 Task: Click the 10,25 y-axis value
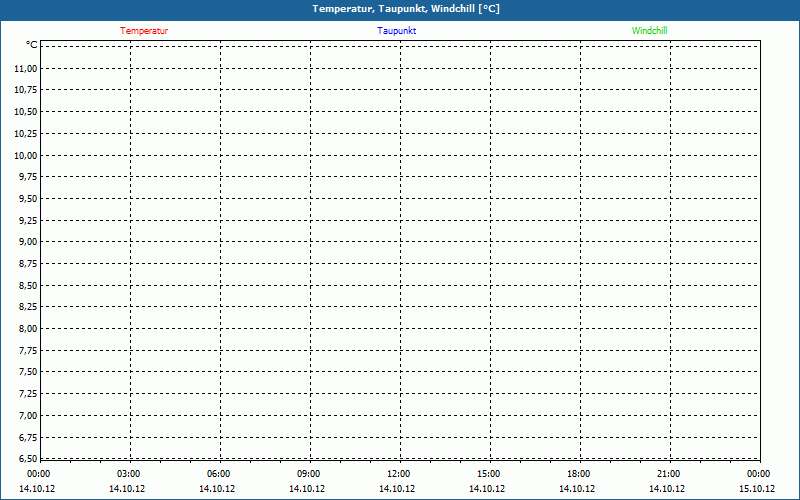pos(26,134)
